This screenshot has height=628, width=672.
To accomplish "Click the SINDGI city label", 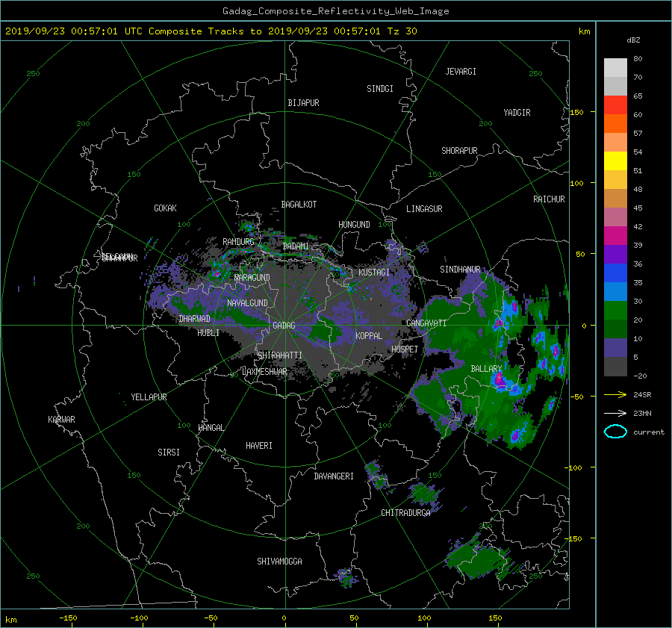I will (380, 89).
